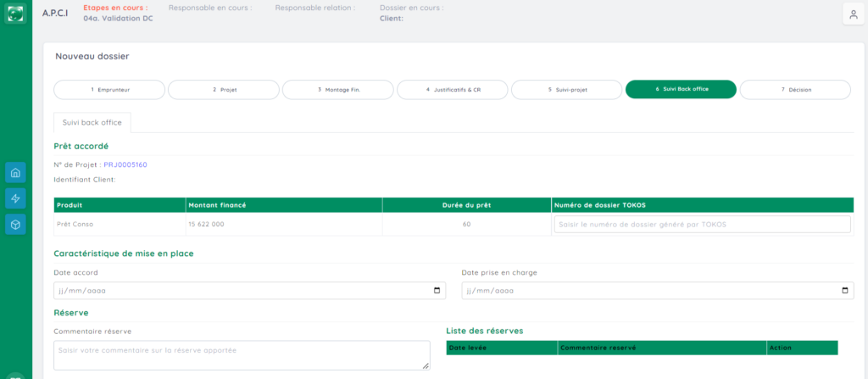Select the Suivi back office sub-tab
The image size is (868, 379).
pos(92,123)
